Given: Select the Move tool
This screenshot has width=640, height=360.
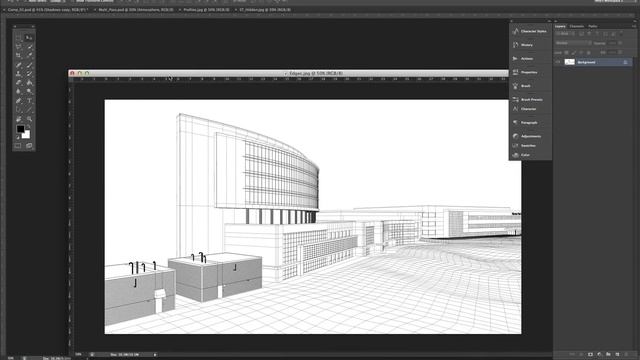Looking at the screenshot, I should pyautogui.click(x=29, y=38).
